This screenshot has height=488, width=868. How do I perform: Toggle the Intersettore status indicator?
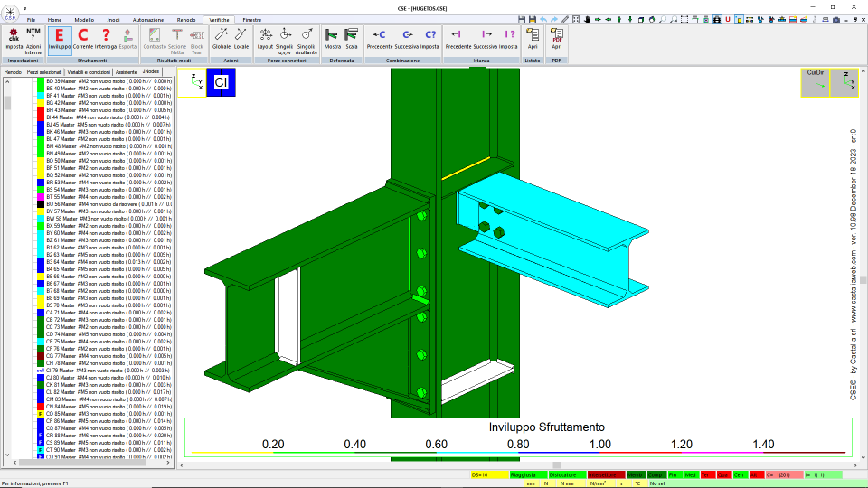[606, 474]
